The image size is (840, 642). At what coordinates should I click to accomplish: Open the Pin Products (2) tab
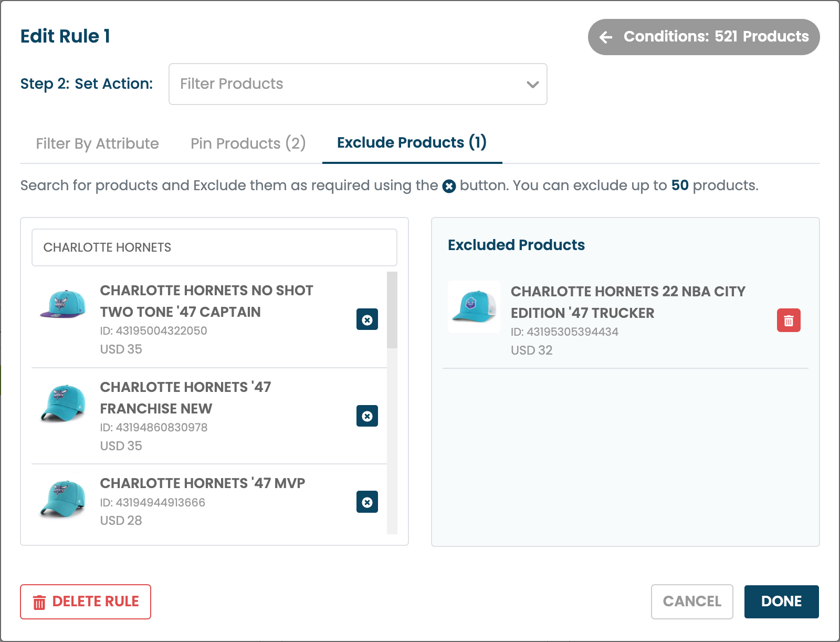(x=248, y=143)
